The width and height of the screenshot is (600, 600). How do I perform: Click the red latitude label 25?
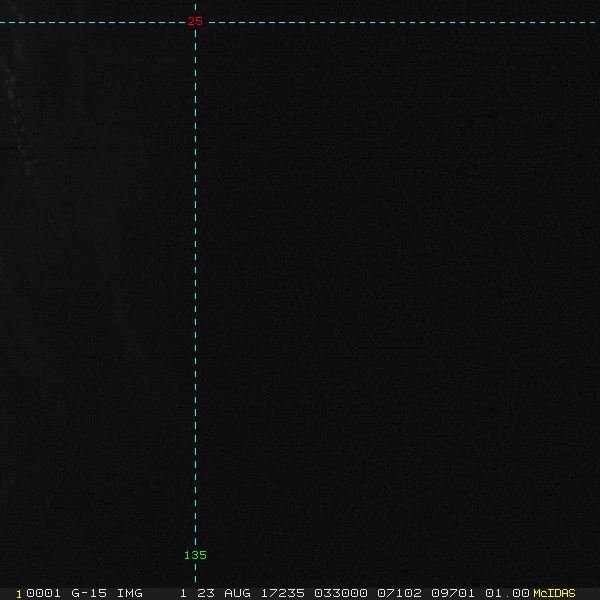pyautogui.click(x=195, y=21)
